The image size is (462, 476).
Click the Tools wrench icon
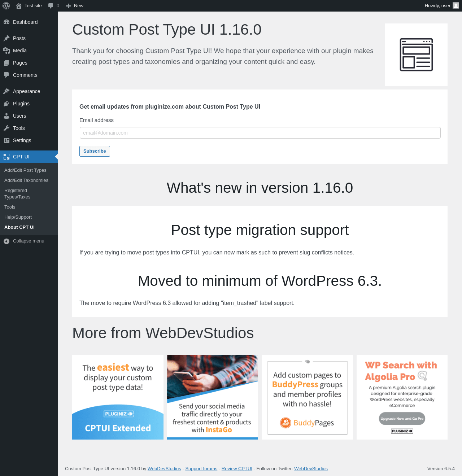click(x=6, y=128)
